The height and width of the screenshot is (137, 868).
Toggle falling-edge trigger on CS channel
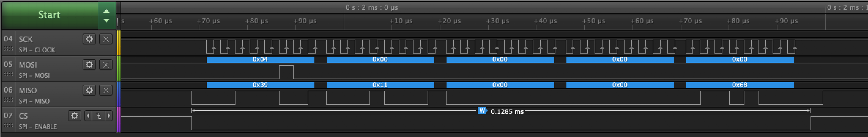tap(98, 115)
